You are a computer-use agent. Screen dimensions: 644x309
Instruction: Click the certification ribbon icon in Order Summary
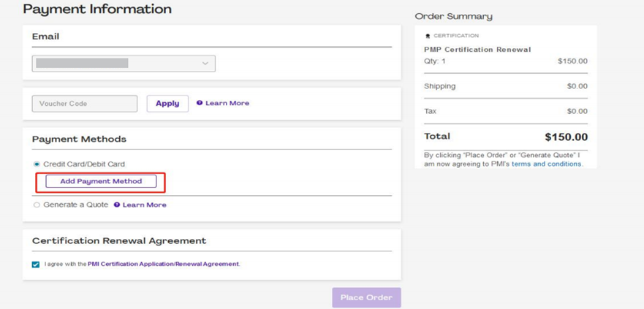[428, 36]
